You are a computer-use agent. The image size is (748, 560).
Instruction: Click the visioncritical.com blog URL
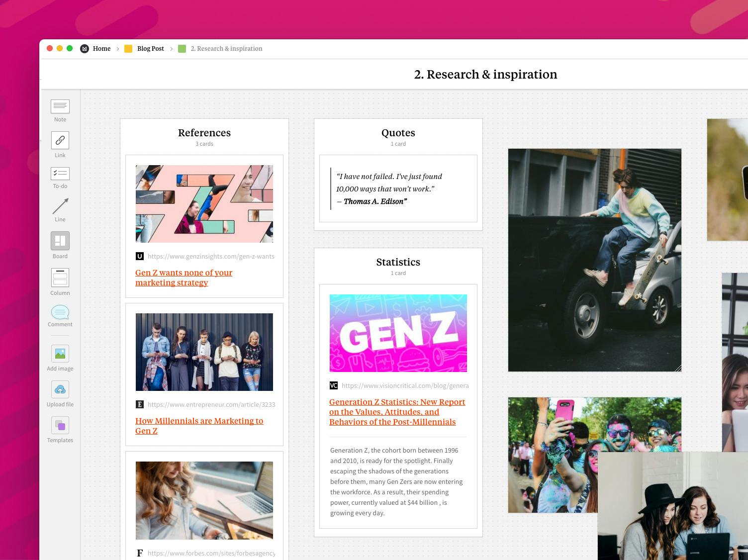[x=405, y=385]
